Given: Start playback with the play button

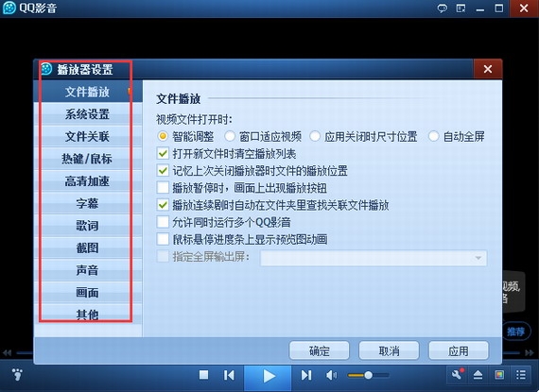Looking at the screenshot, I should click(x=269, y=376).
